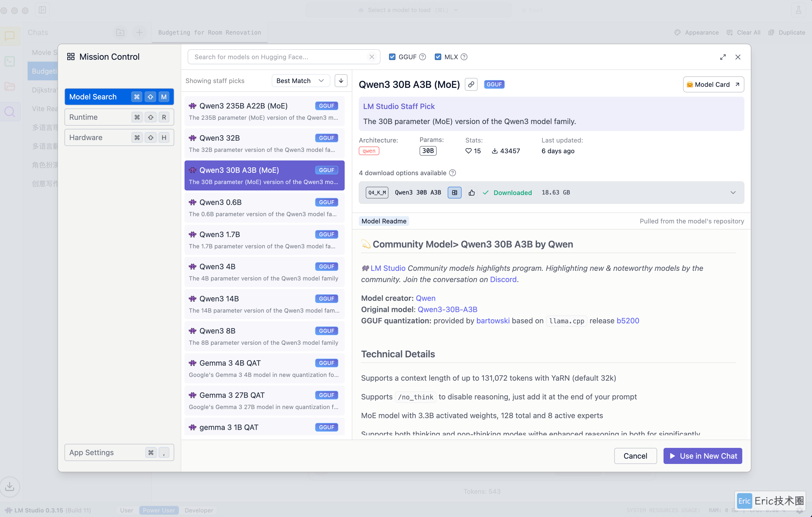Open MLX help question mark icon
Image resolution: width=812 pixels, height=517 pixels.
pyautogui.click(x=464, y=57)
